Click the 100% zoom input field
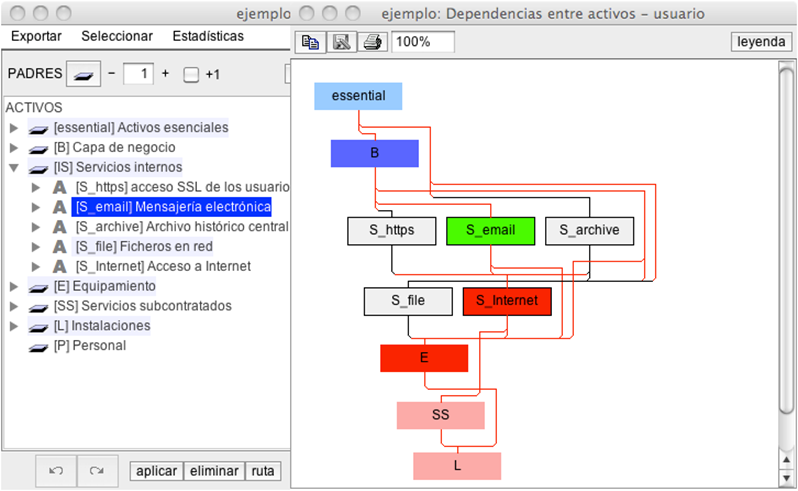The image size is (798, 491). click(x=423, y=43)
